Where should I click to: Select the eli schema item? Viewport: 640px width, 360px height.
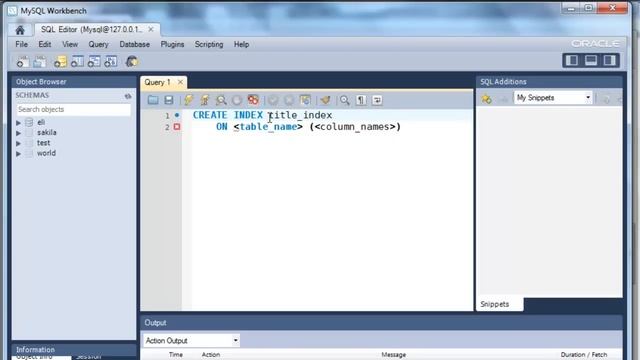[x=41, y=122]
